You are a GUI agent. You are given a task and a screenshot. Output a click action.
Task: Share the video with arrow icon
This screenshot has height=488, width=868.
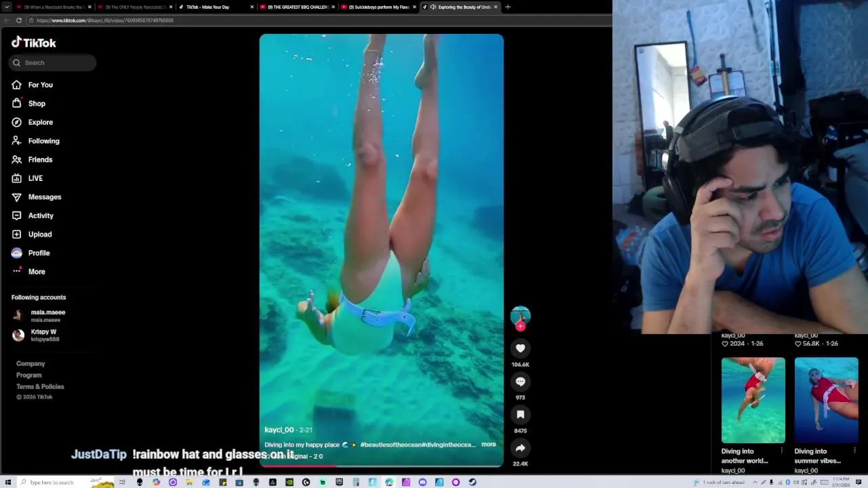[520, 447]
